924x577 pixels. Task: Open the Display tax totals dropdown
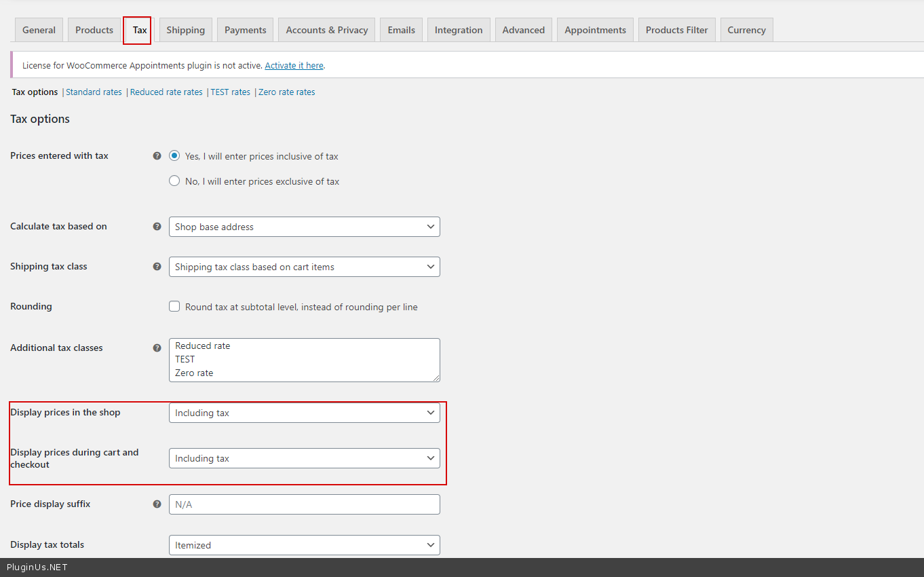[304, 545]
